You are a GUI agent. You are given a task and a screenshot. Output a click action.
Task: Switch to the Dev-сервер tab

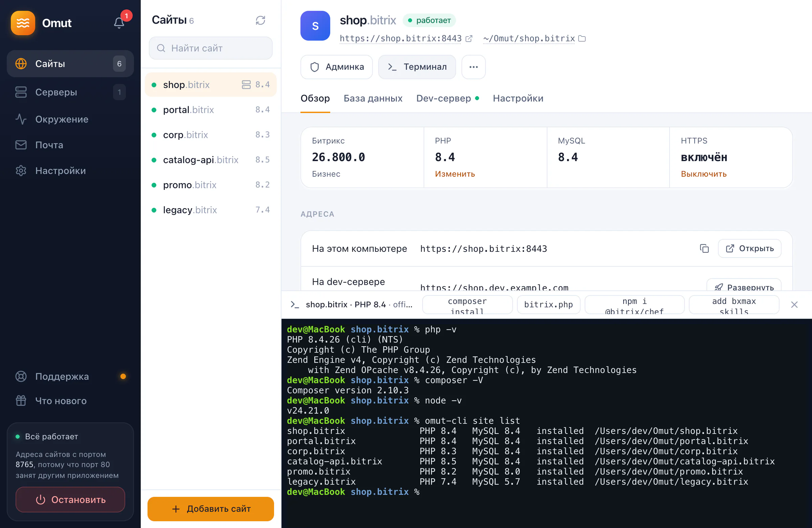(x=447, y=98)
